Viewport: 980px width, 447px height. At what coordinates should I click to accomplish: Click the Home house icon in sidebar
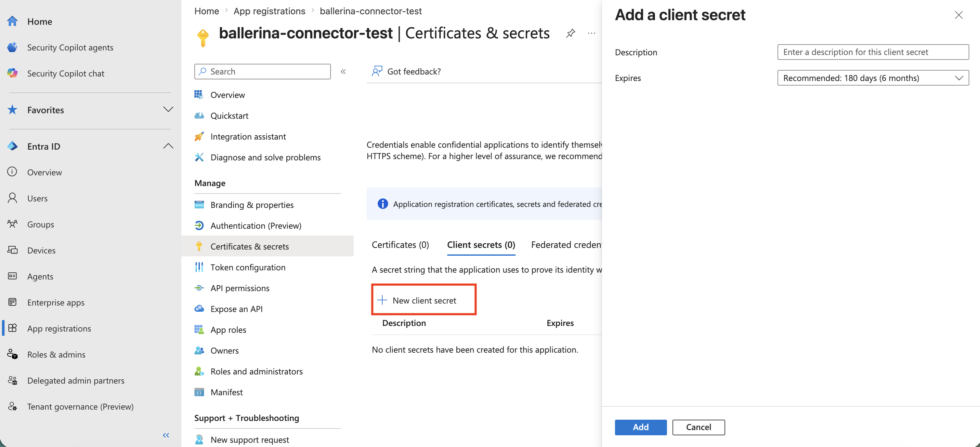[12, 21]
